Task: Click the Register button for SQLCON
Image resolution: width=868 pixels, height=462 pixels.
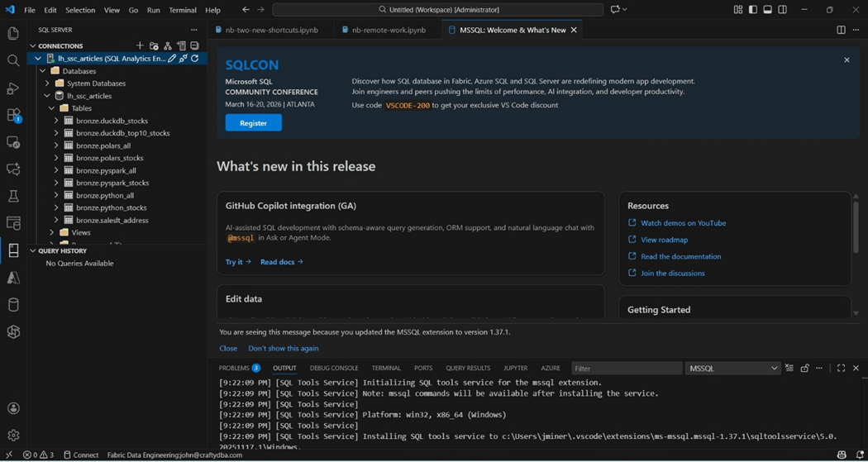Action: tap(253, 123)
